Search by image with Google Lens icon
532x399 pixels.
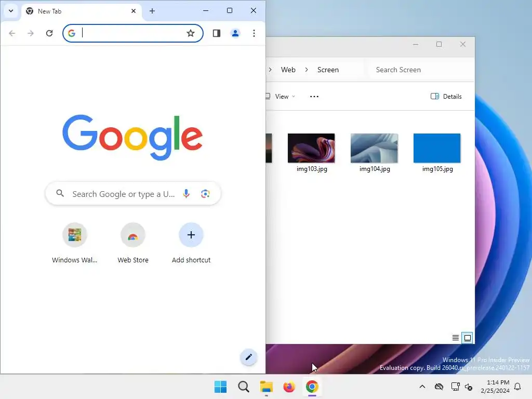point(205,194)
